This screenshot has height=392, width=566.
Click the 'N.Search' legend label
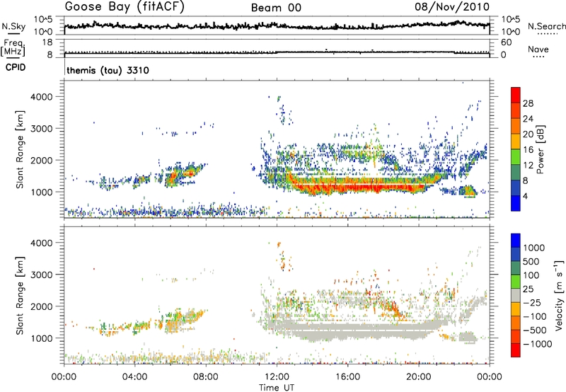[546, 26]
